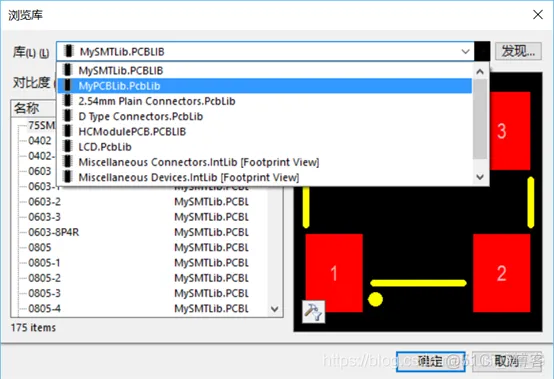Click icon beside 2.54mm Plain Connectors.PcbLib

click(67, 101)
